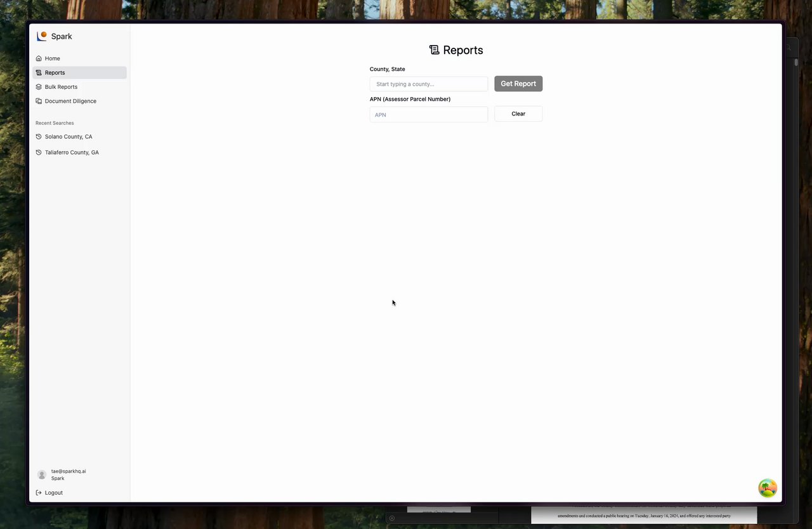Go to Home in the sidebar

coord(79,58)
